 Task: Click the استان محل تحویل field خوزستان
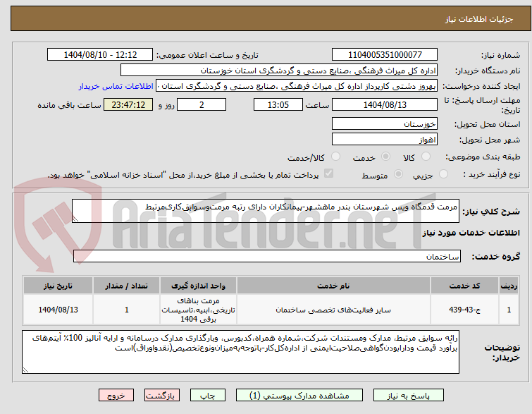(x=385, y=124)
